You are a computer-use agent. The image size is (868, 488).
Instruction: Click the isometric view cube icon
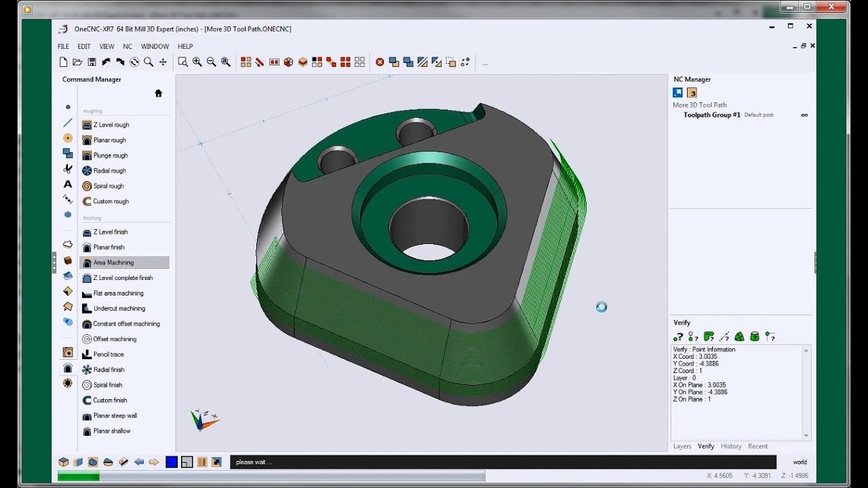[63, 462]
